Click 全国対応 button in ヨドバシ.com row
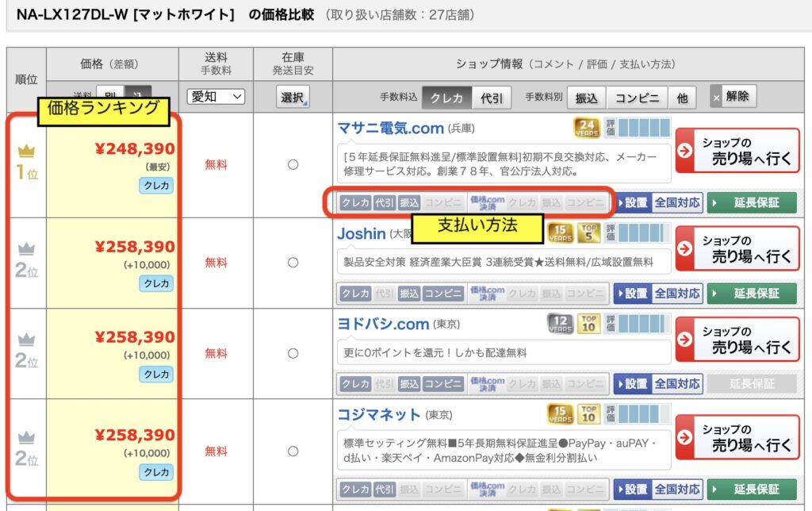Image resolution: width=812 pixels, height=511 pixels. [677, 384]
